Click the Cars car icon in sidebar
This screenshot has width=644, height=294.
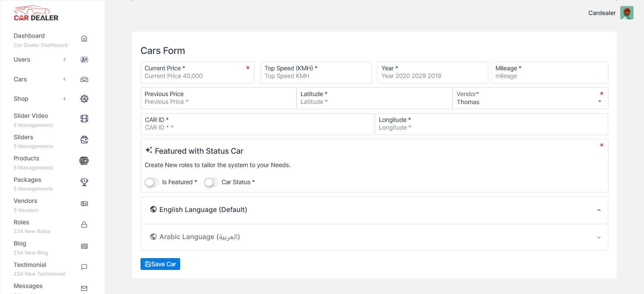tap(84, 79)
